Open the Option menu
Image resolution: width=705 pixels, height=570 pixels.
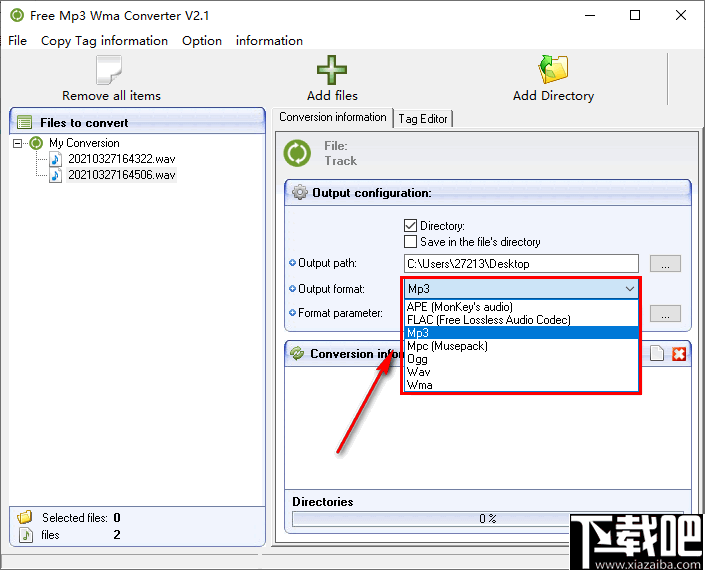click(x=202, y=41)
